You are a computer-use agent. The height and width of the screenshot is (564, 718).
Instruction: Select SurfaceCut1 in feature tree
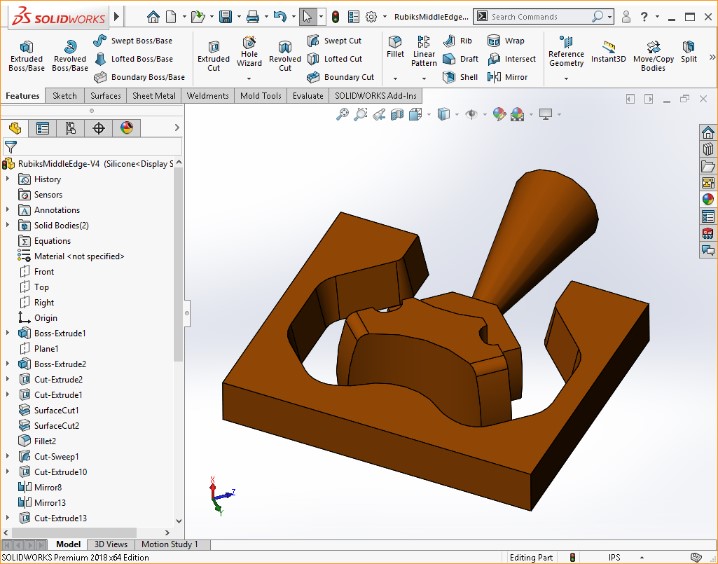56,410
